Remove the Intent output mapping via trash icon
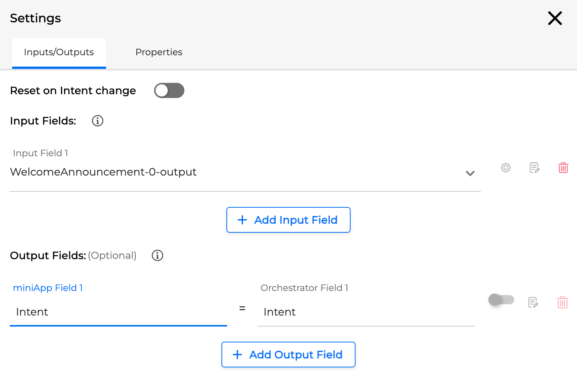The image size is (577, 392). [x=563, y=302]
